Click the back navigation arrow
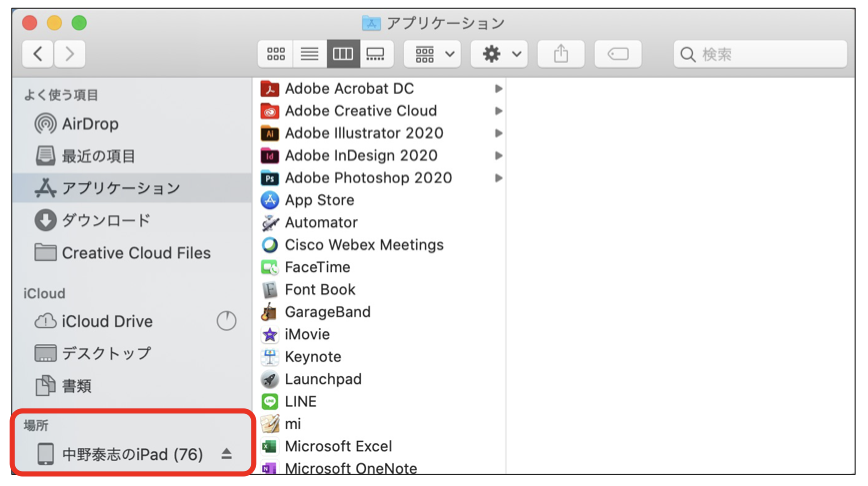868x486 pixels. point(38,54)
